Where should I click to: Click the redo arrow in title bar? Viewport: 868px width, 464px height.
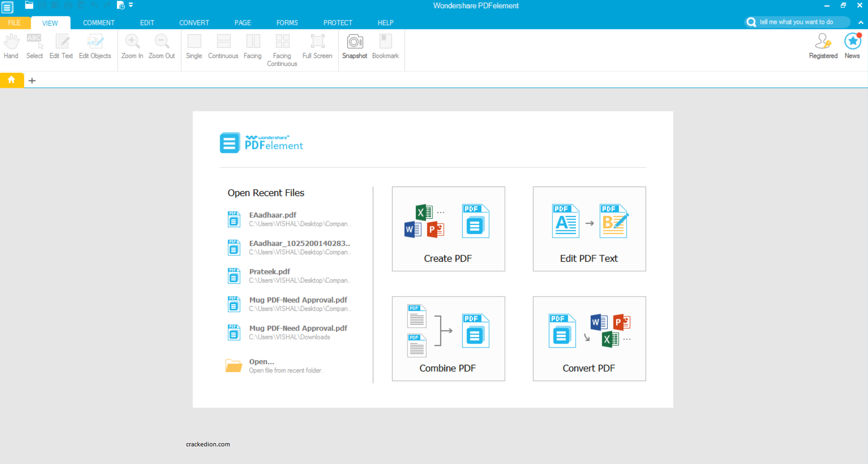tap(107, 5)
